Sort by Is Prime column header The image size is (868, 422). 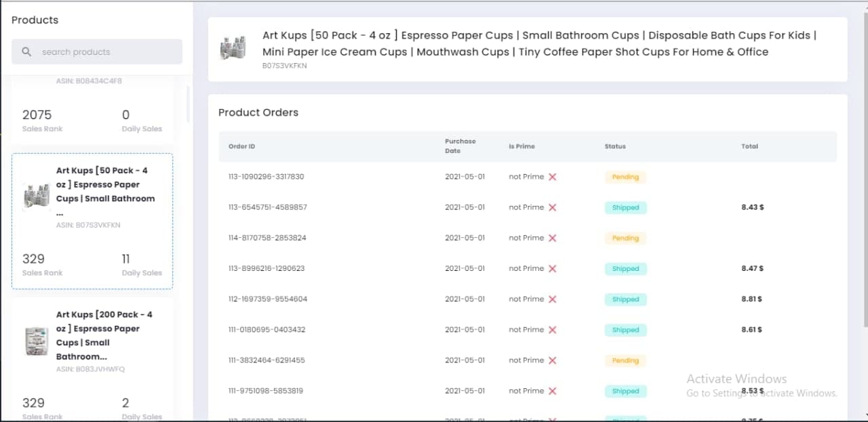pyautogui.click(x=522, y=146)
